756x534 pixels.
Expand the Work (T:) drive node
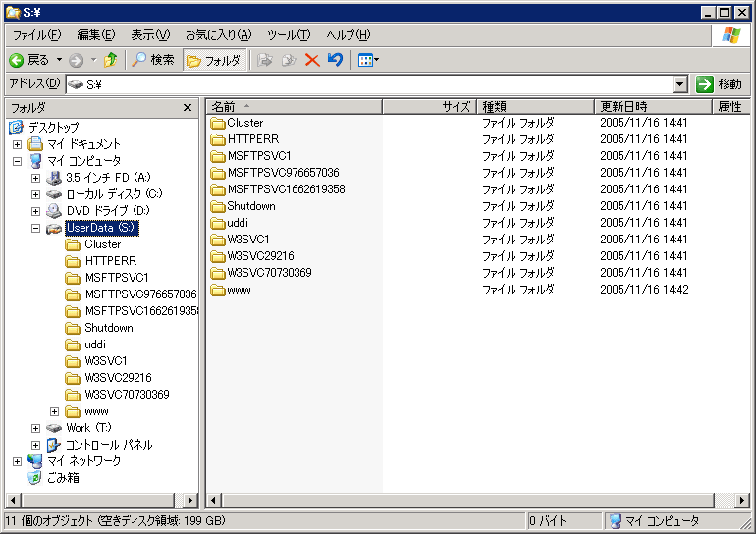(x=36, y=428)
